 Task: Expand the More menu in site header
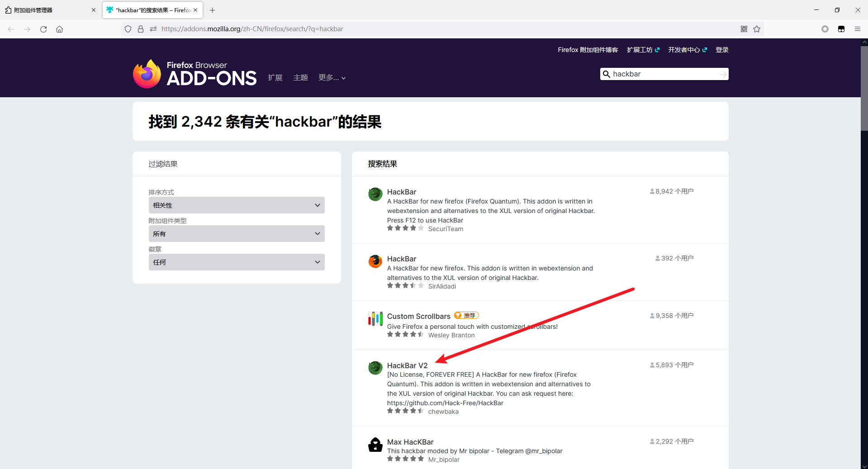pyautogui.click(x=332, y=78)
